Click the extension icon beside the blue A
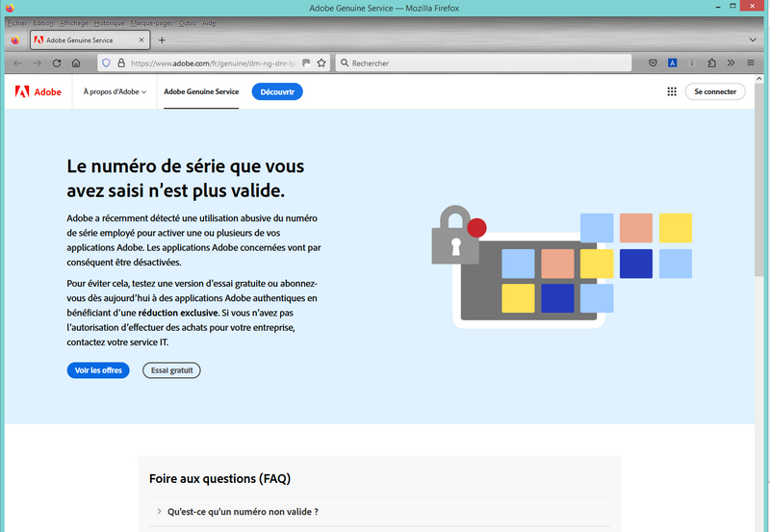The width and height of the screenshot is (770, 532). pos(692,63)
